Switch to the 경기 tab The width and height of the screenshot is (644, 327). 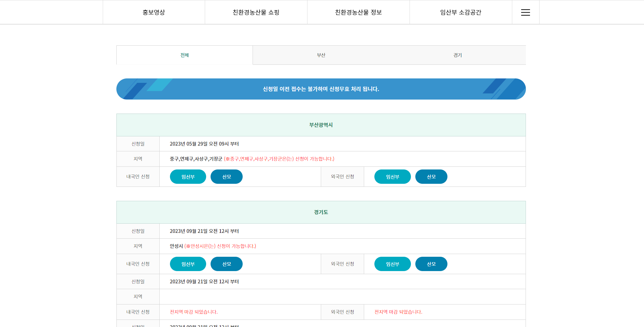click(x=458, y=55)
